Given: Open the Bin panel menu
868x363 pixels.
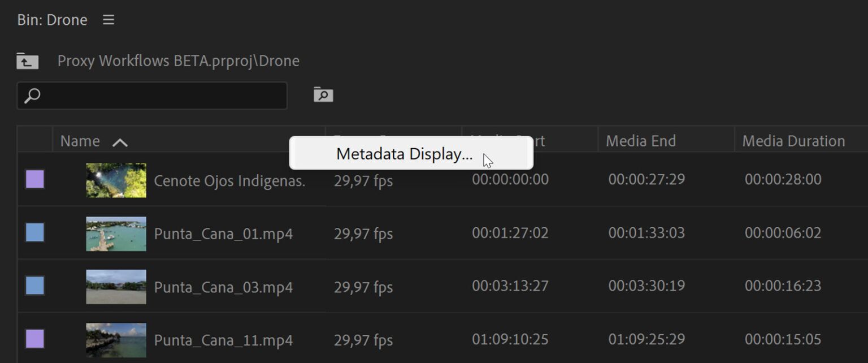Looking at the screenshot, I should 108,20.
